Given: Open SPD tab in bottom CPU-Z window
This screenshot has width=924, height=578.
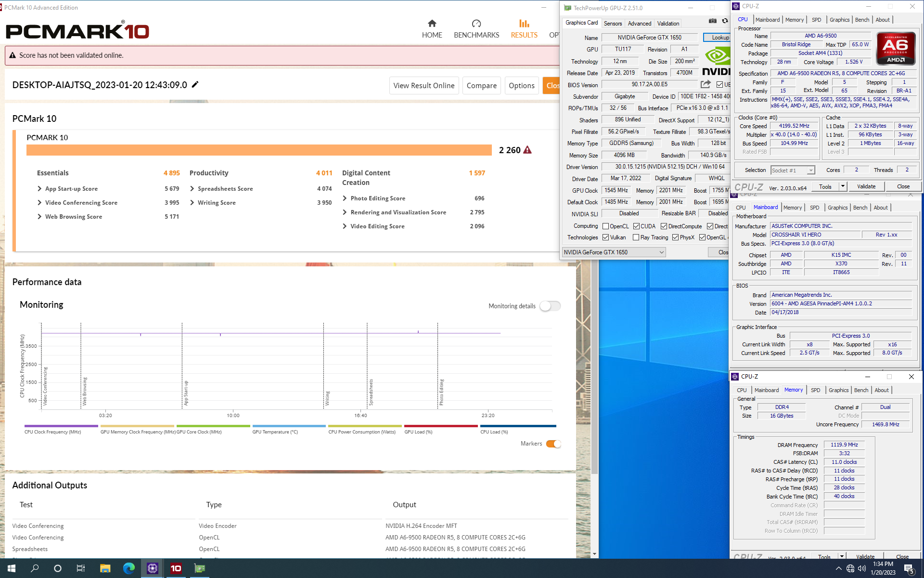Looking at the screenshot, I should [815, 390].
